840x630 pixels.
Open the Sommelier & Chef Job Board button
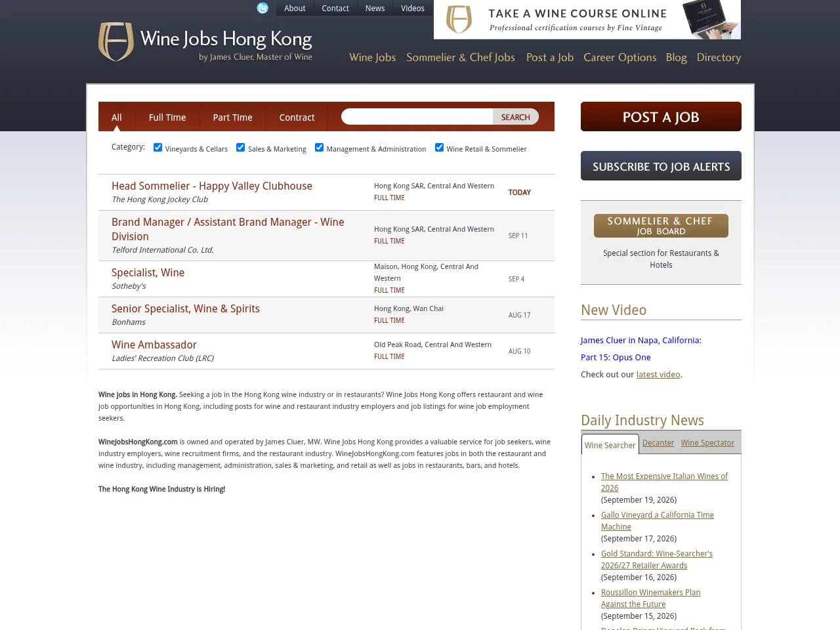[x=661, y=226]
